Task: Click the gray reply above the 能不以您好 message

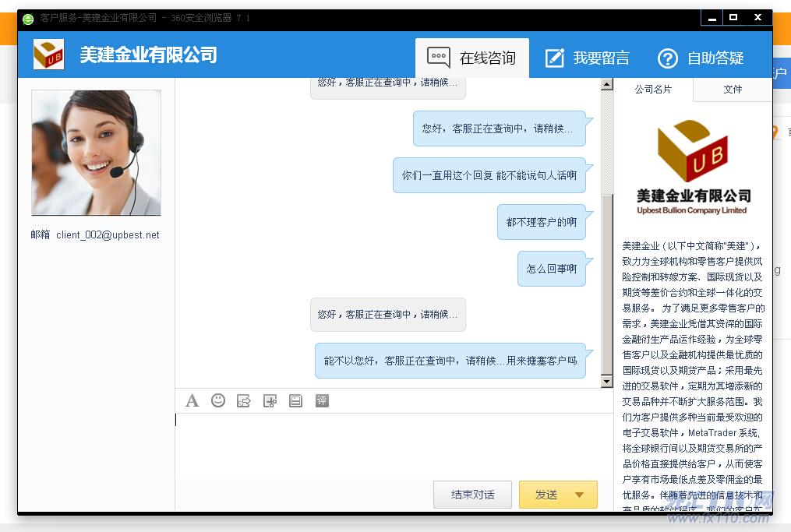Action: pos(388,315)
